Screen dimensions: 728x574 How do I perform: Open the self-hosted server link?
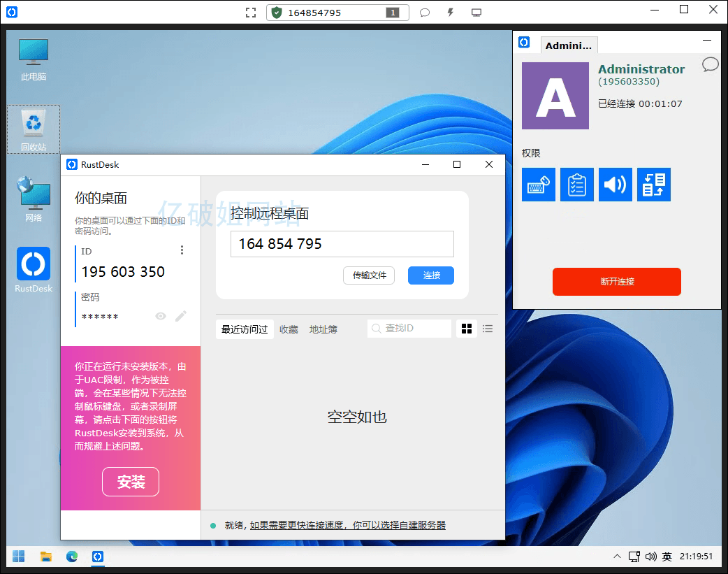[x=348, y=525]
